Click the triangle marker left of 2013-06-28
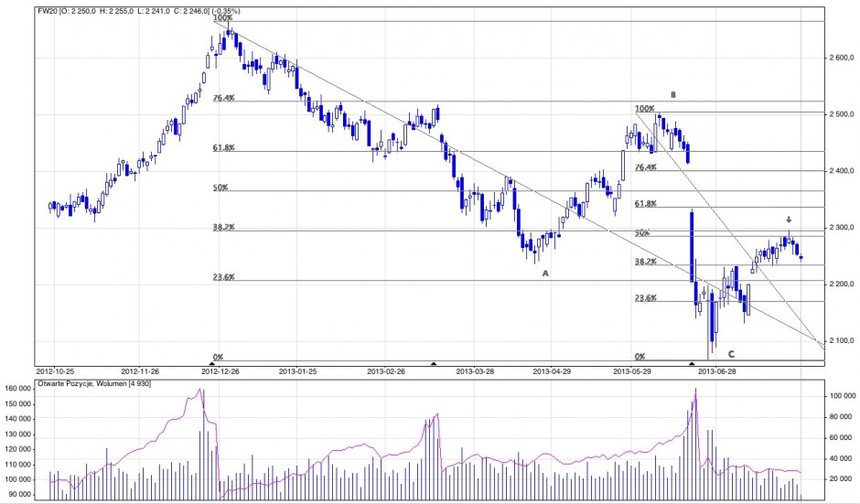Screen dimensions: 860x504 tap(692, 363)
